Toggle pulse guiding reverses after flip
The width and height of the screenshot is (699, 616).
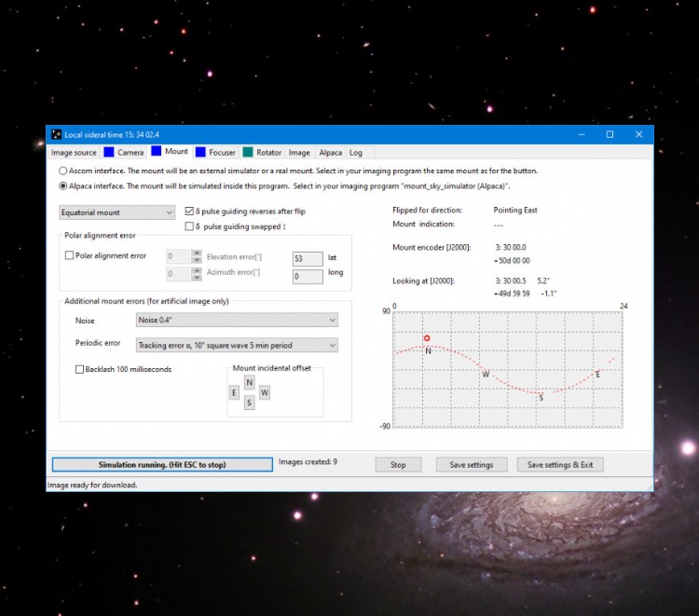tap(189, 212)
